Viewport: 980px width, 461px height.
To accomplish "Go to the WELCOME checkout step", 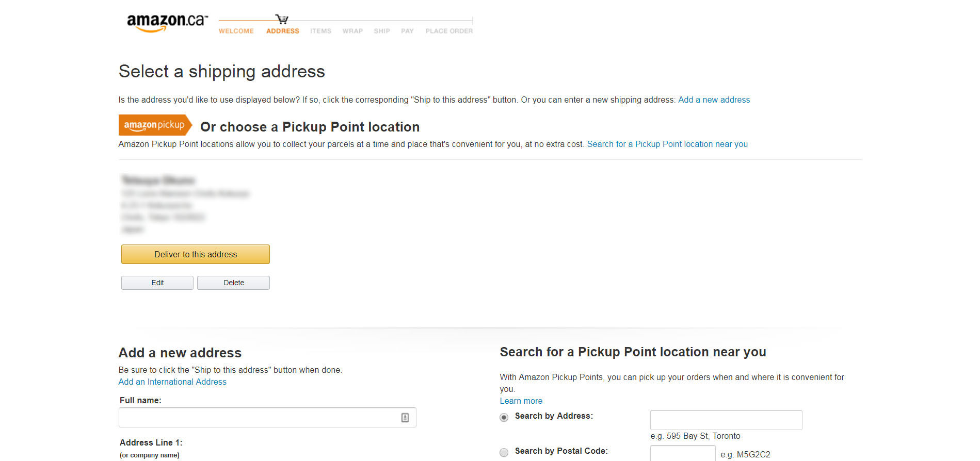I will 236,31.
